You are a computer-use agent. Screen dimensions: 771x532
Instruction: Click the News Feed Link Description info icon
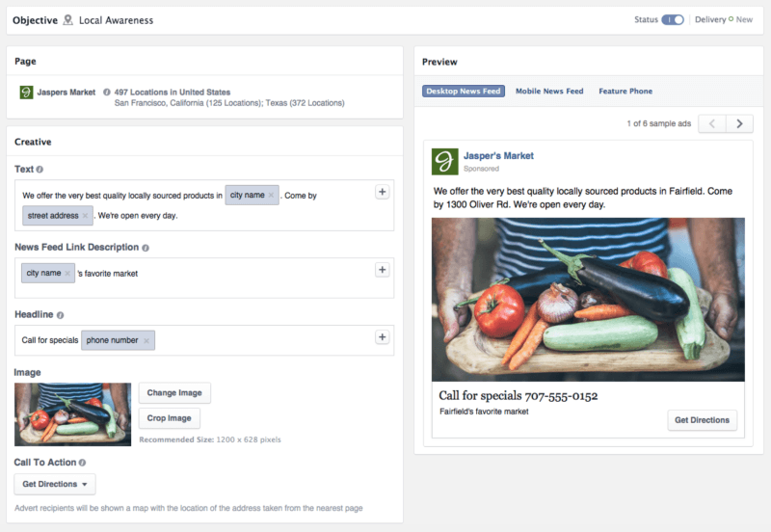point(146,248)
